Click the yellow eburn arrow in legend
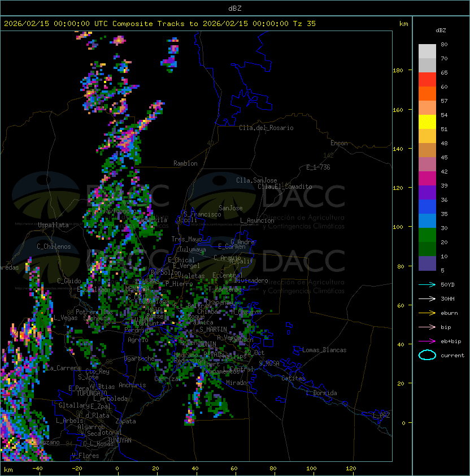Screen dimensions: 470x476 [427, 313]
